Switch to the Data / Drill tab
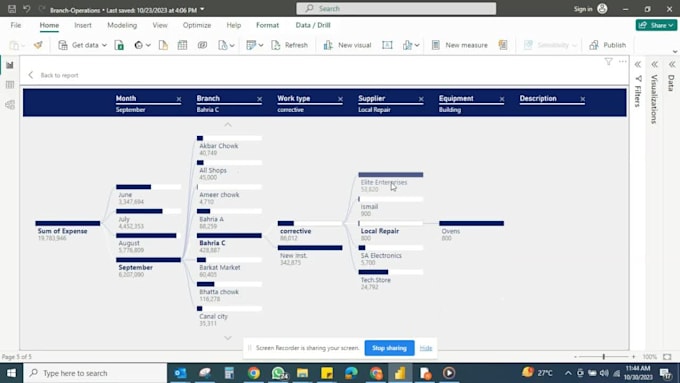 coord(313,25)
